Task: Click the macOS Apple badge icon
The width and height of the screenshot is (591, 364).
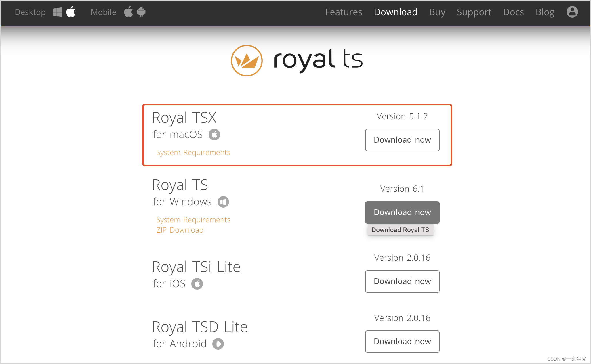Action: (214, 135)
